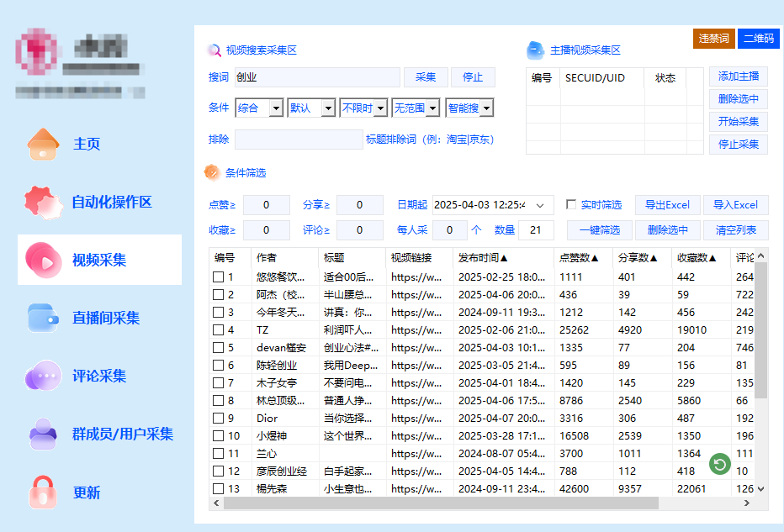Screen dimensions: 784x532
Task: Click the group member user icon
Action: pos(43,434)
